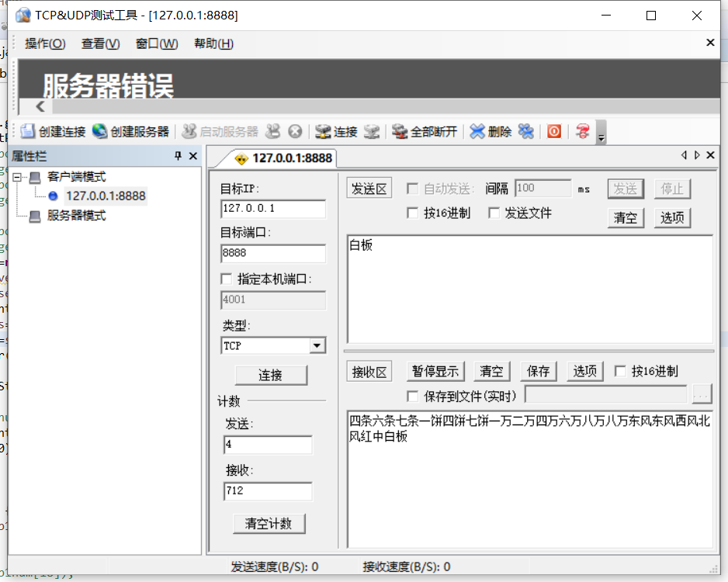728x582 pixels.
Task: Click the 创建连接 toolbar icon
Action: point(27,131)
